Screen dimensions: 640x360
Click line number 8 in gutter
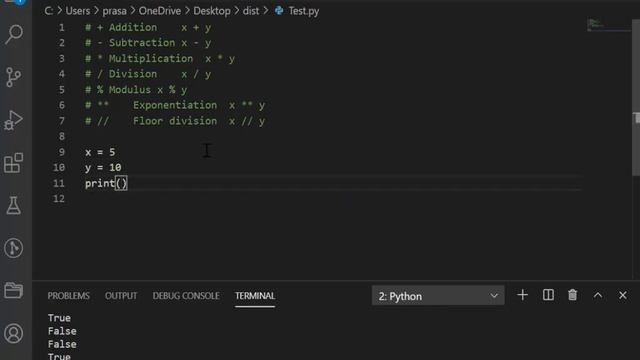pos(62,136)
